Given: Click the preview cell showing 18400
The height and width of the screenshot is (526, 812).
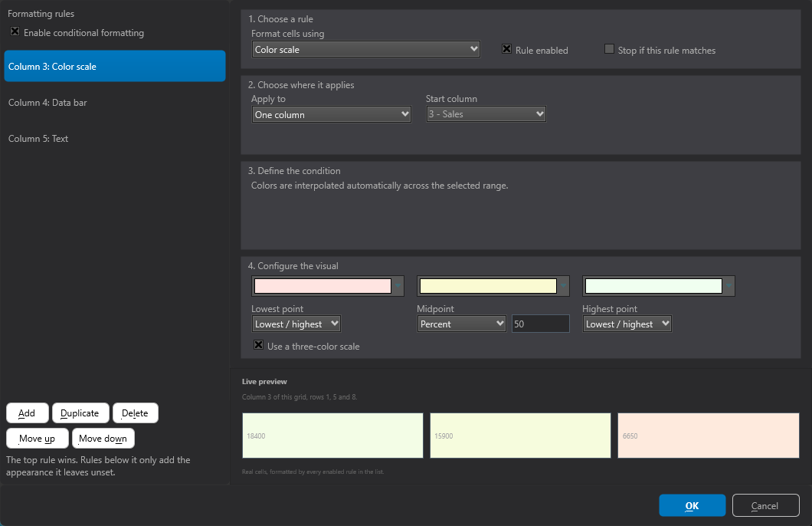Looking at the screenshot, I should point(333,436).
